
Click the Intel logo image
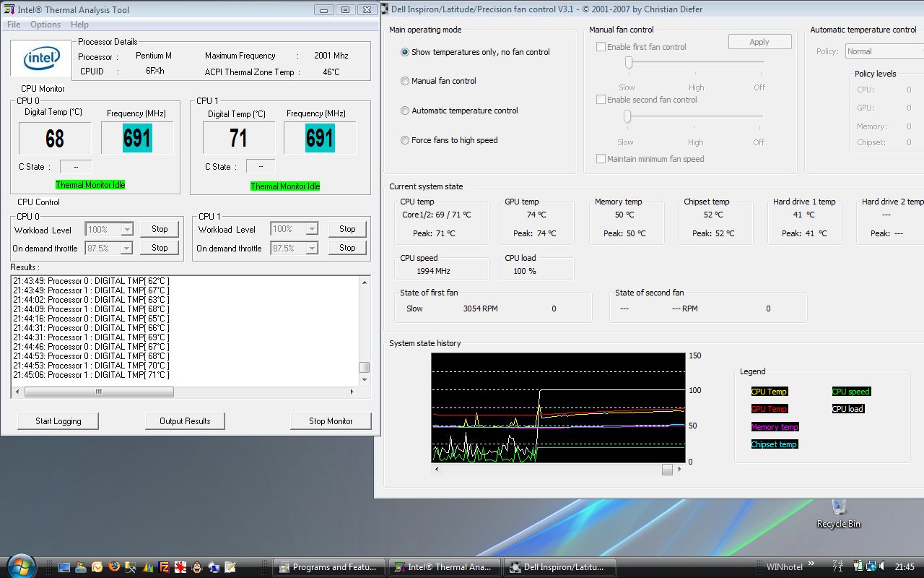(x=41, y=59)
